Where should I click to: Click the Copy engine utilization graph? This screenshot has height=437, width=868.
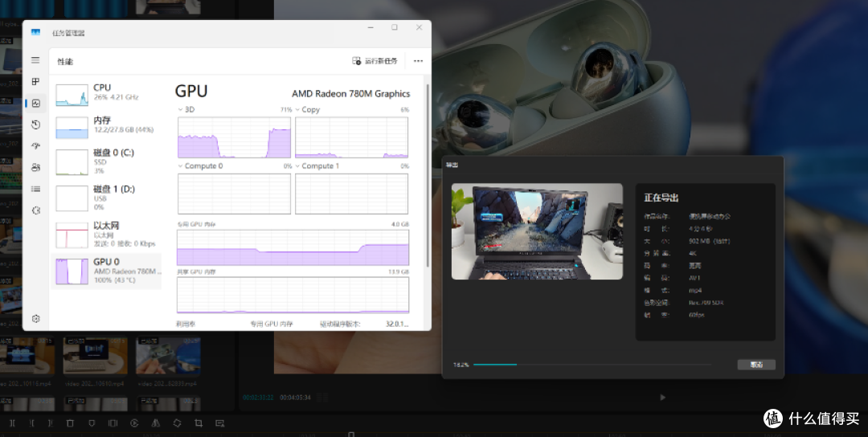[x=351, y=137]
